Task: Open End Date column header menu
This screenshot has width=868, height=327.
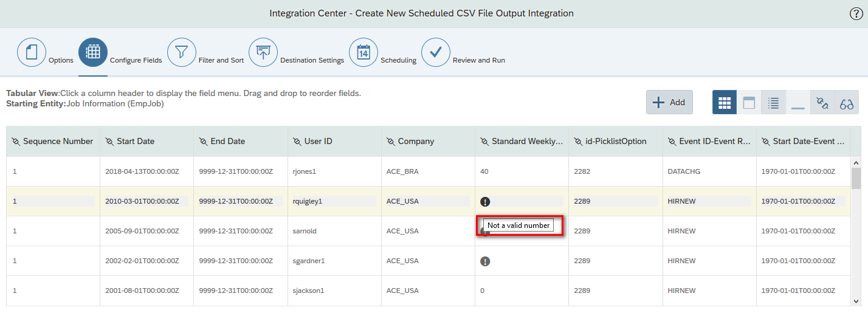Action: pos(241,141)
